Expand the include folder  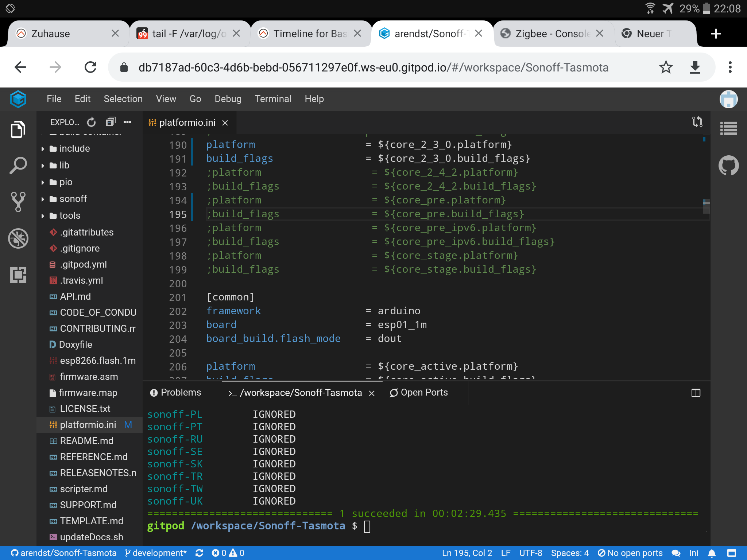tap(75, 148)
